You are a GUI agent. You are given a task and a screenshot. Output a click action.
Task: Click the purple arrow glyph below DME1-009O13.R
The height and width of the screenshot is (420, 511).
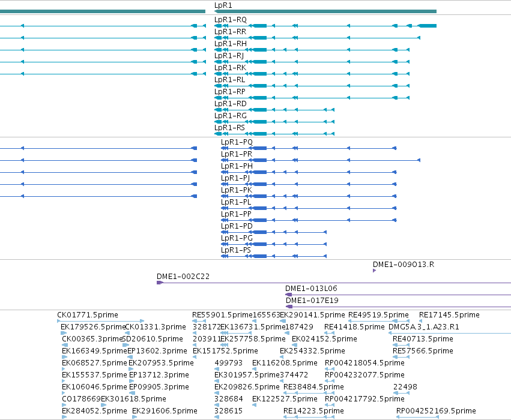pyautogui.click(x=375, y=271)
